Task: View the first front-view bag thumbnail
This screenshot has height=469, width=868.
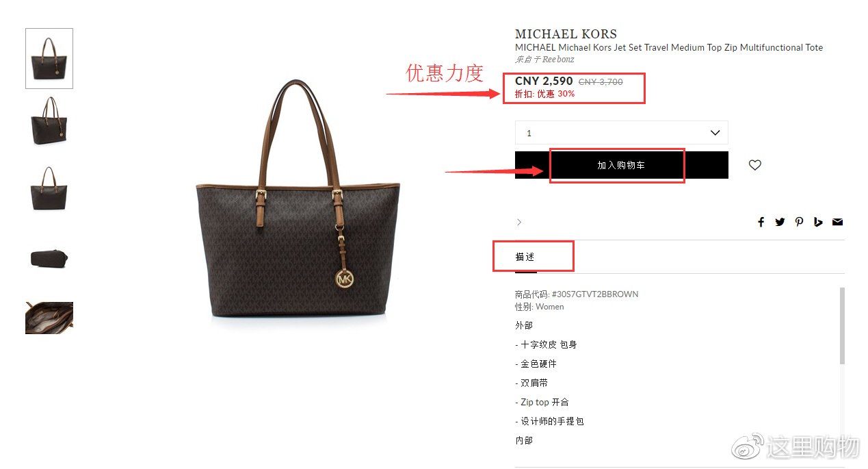Action: click(x=49, y=58)
